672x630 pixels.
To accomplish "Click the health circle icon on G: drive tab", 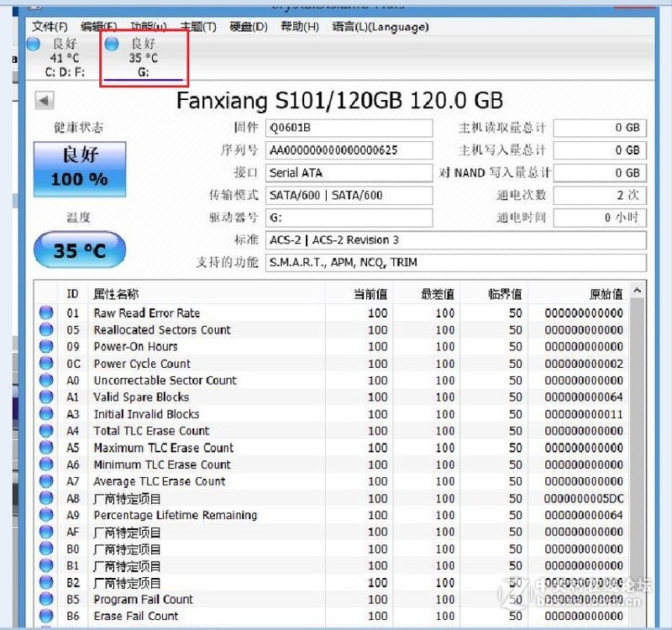I will (112, 44).
